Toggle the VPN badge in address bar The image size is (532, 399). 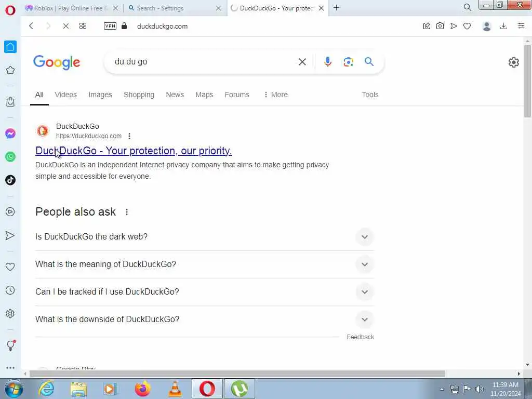[110, 26]
